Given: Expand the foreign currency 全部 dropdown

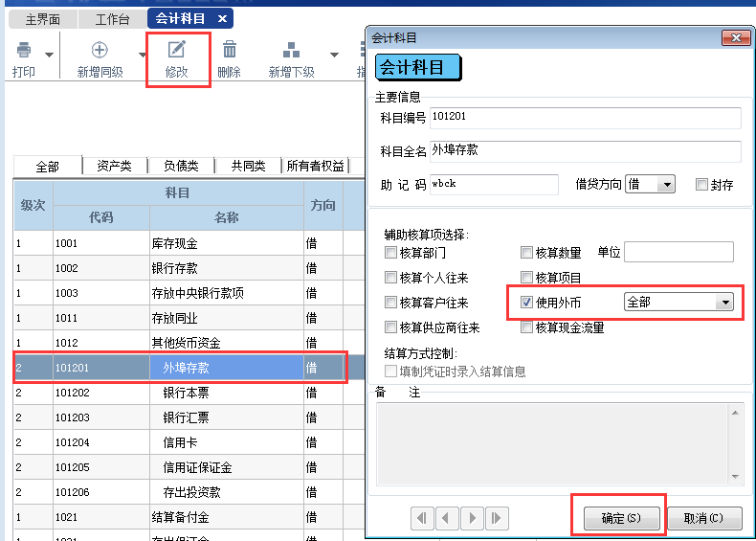Looking at the screenshot, I should (725, 303).
